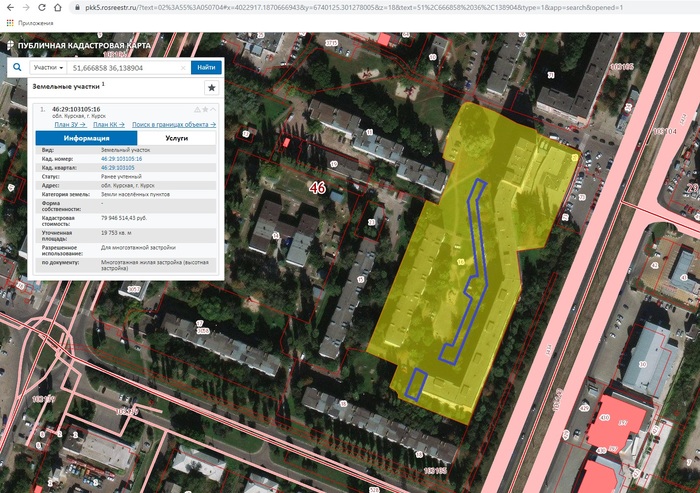Switch to the Информация tab
This screenshot has height=493, width=700.
click(86, 138)
